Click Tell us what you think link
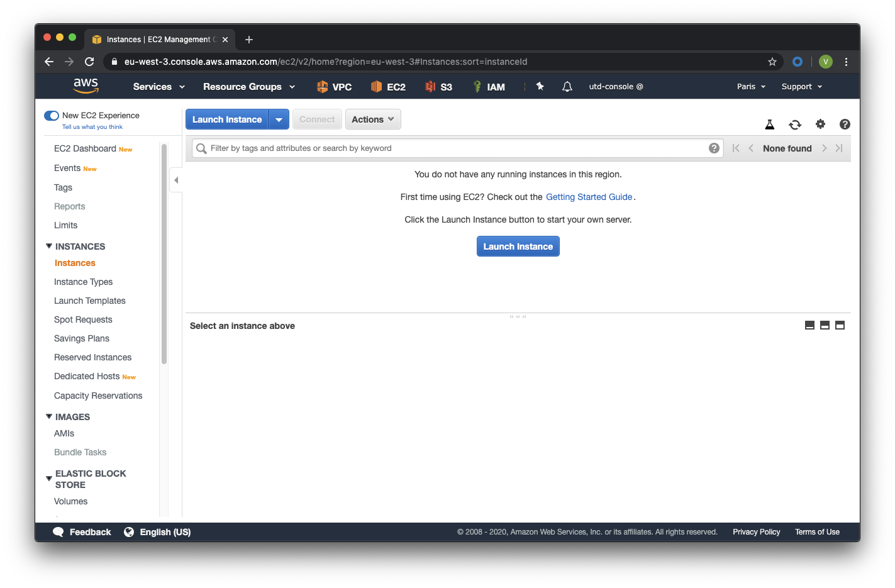Viewport: 895px width, 588px height. [92, 127]
